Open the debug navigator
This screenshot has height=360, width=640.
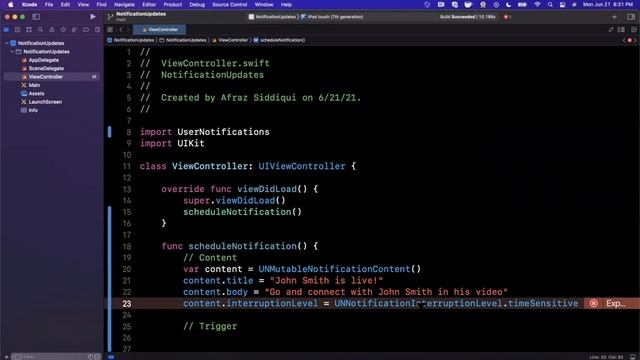pyautogui.click(x=74, y=30)
